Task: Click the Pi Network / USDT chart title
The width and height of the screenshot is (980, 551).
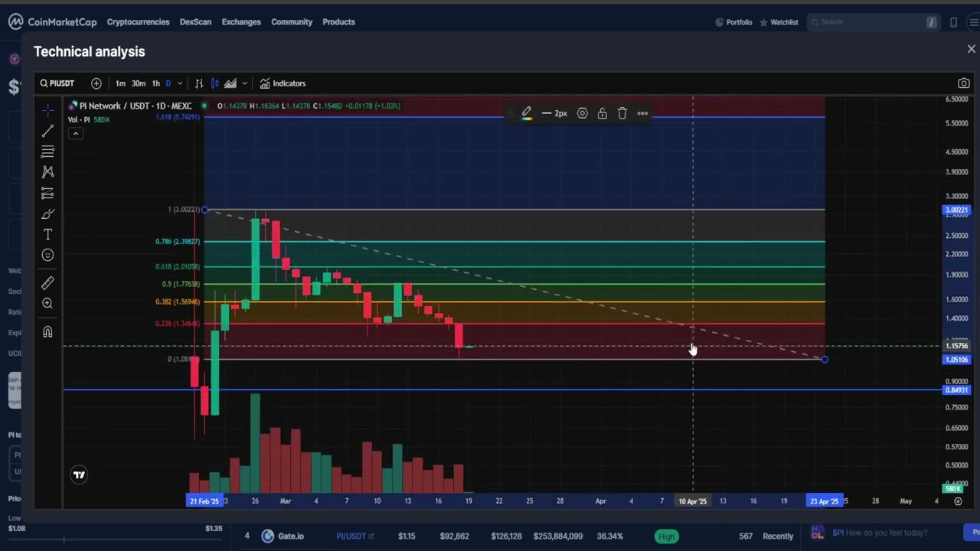Action: click(136, 106)
